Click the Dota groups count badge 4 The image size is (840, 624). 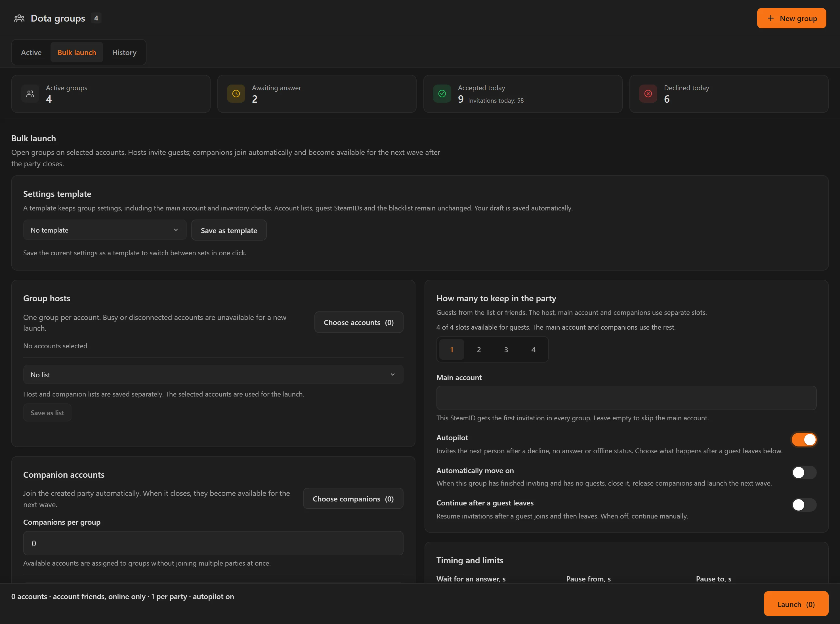click(x=96, y=18)
